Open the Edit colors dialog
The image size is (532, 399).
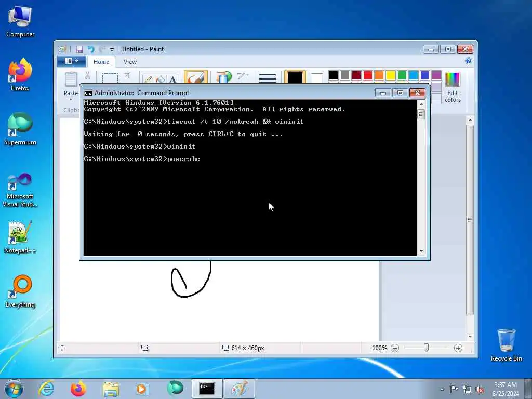coord(453,87)
